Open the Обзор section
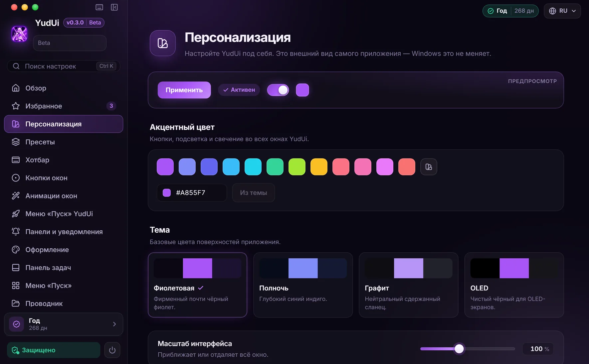The width and height of the screenshot is (589, 364). pos(64,88)
